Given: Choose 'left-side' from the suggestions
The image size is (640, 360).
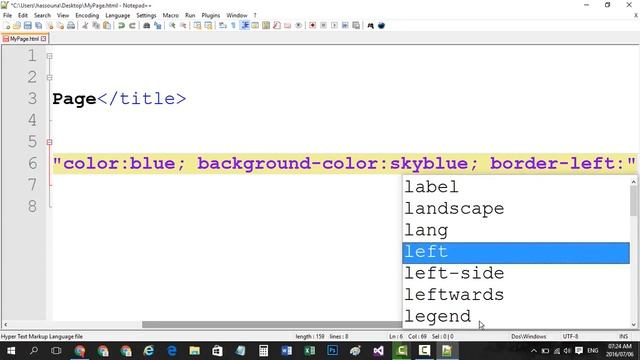Looking at the screenshot, I should tap(516, 274).
